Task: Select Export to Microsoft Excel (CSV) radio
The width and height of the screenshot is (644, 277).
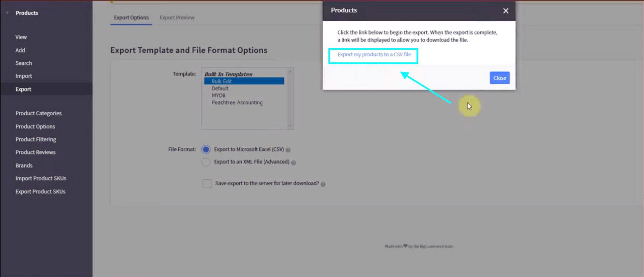Action: [206, 150]
